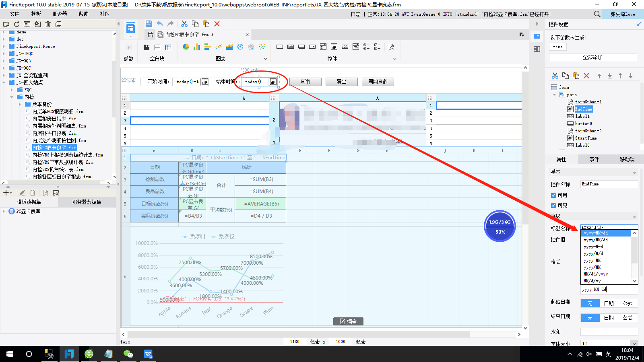The height and width of the screenshot is (362, 644).
Task: Delete the selected file with the trash icon
Action: (x=48, y=24)
